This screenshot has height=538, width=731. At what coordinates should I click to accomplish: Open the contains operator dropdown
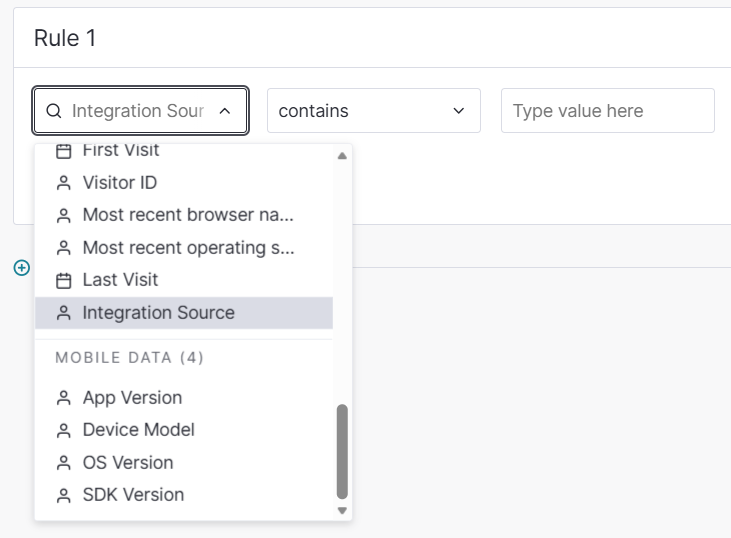pos(373,110)
